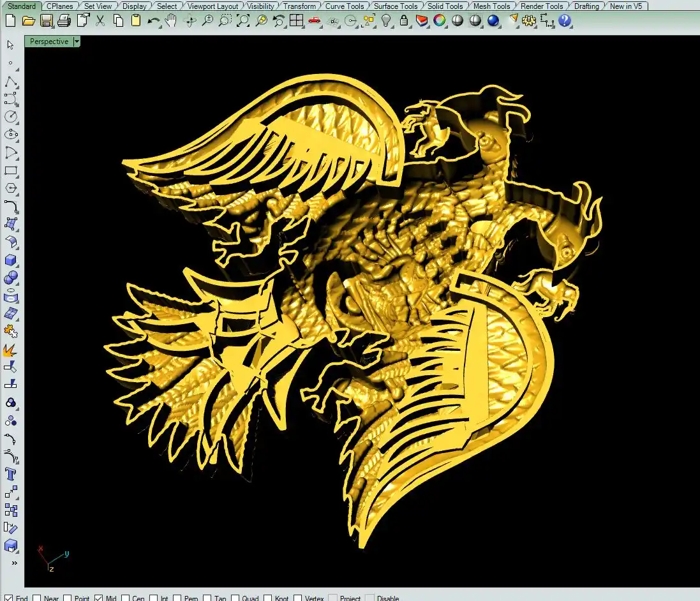Switch to the Mesh Tools tab
The width and height of the screenshot is (700, 601).
491,6
